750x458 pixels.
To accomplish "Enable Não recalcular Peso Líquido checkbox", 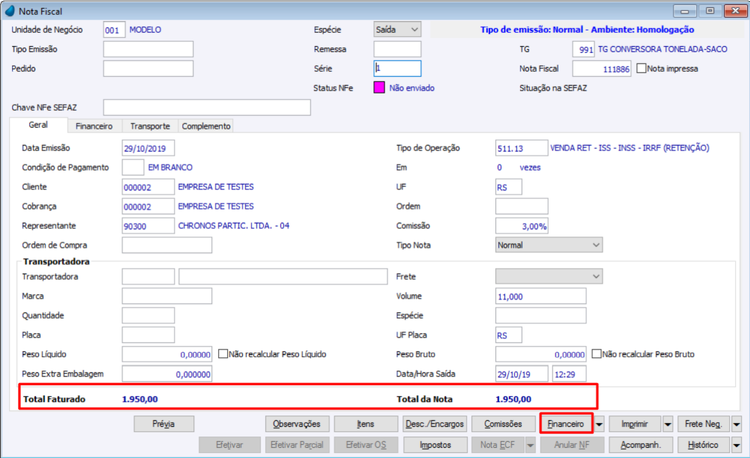I will (x=223, y=354).
